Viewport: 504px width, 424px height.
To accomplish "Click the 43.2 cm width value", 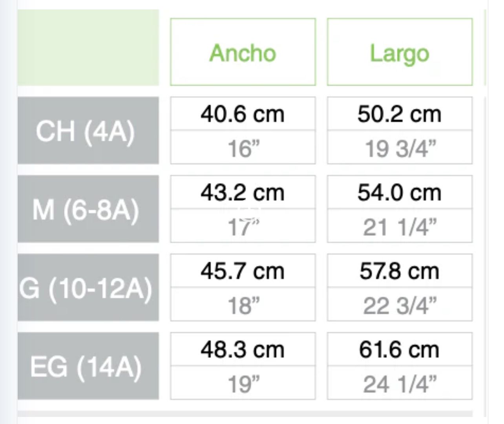I will (x=243, y=193).
